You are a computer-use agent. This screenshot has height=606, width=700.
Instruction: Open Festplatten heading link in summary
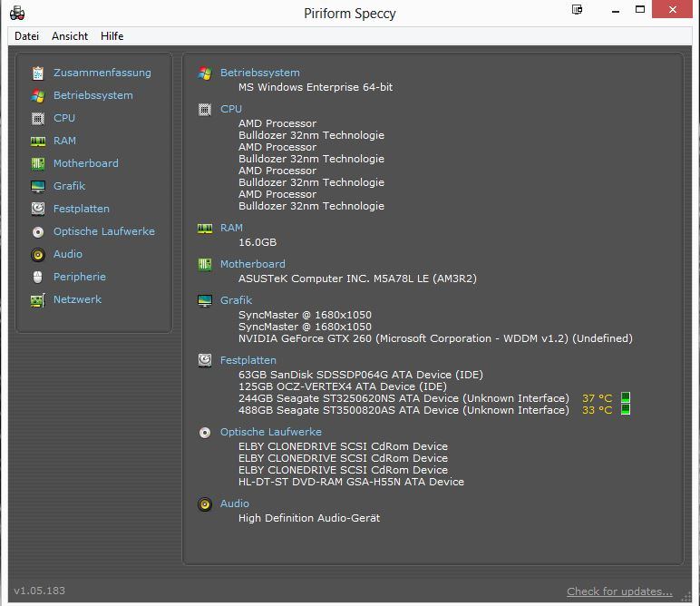[248, 360]
